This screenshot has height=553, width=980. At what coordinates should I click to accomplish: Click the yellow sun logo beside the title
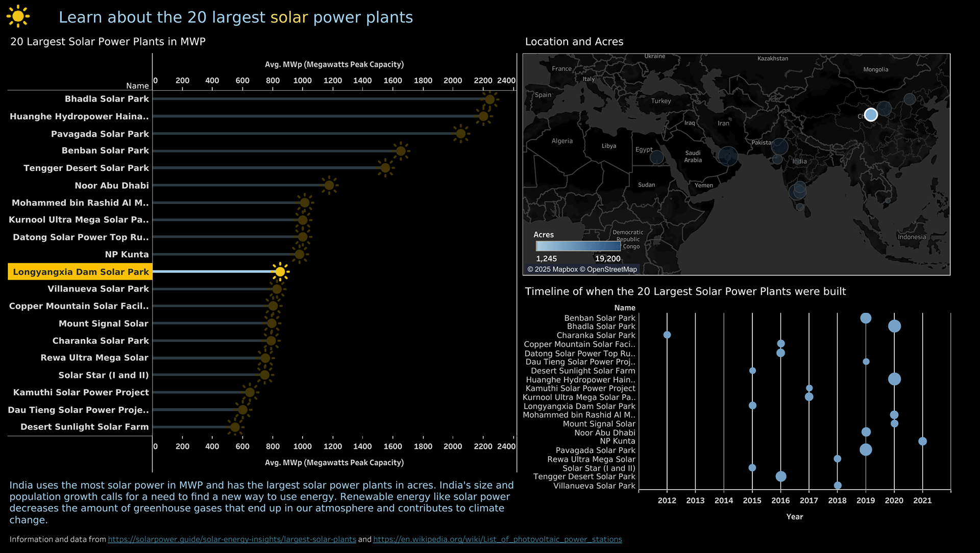click(18, 16)
